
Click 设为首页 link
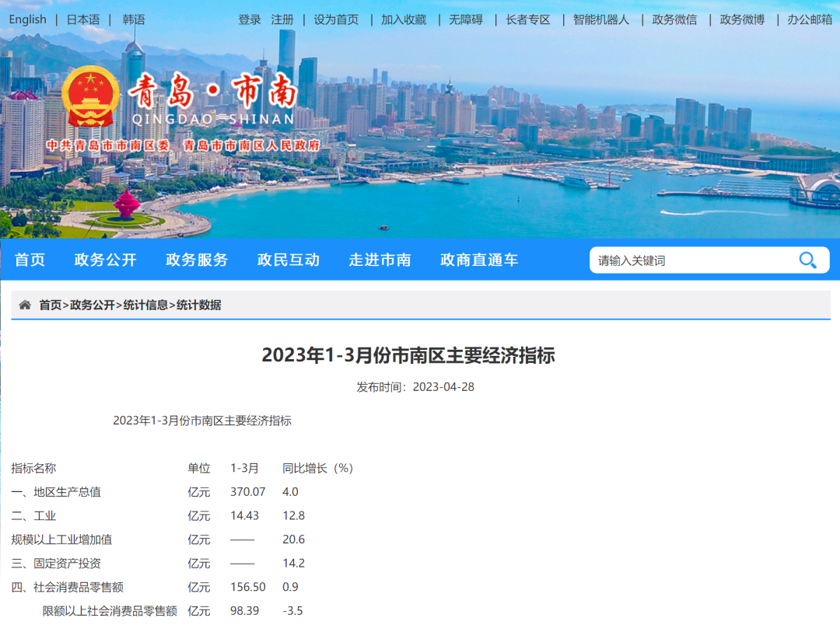[x=337, y=19]
